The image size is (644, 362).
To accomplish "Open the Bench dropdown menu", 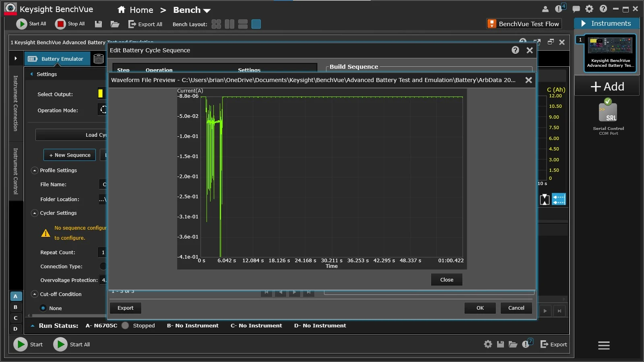I will 192,10.
